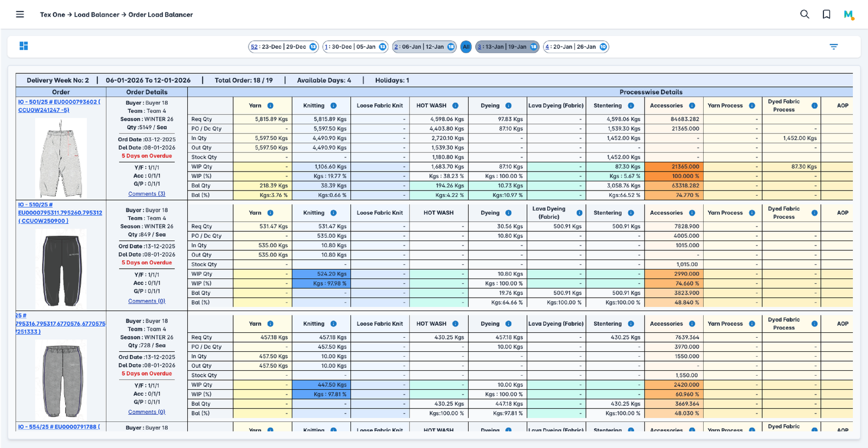Click info icon beside first Accessories header

(x=692, y=106)
